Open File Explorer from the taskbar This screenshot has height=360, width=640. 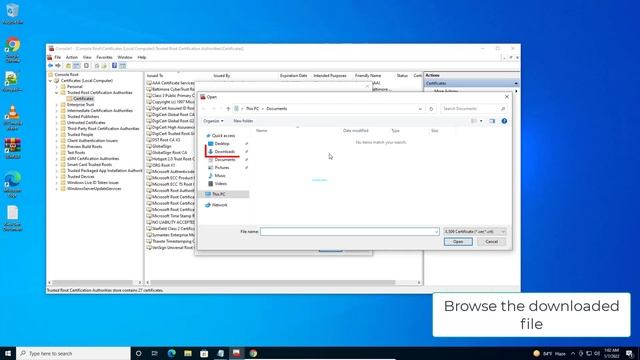pyautogui.click(x=188, y=353)
